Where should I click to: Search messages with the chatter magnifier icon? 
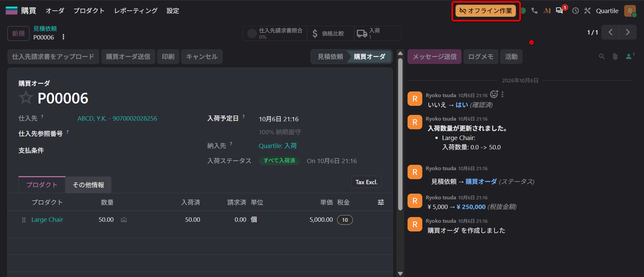pyautogui.click(x=602, y=57)
